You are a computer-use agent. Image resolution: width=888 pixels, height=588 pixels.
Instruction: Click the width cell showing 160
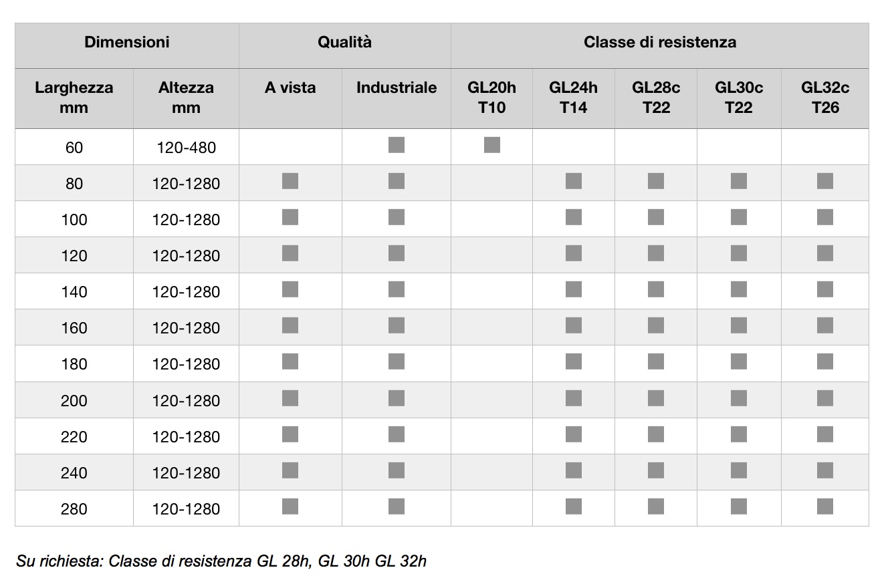tap(74, 327)
